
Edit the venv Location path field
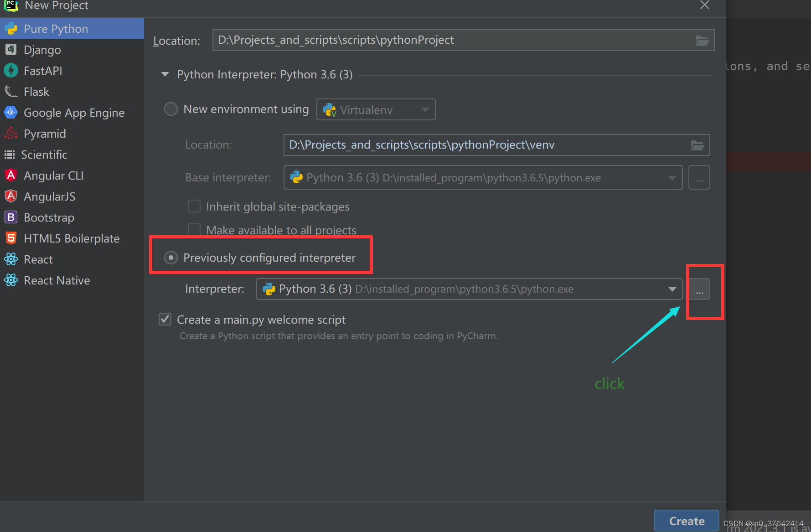click(496, 145)
